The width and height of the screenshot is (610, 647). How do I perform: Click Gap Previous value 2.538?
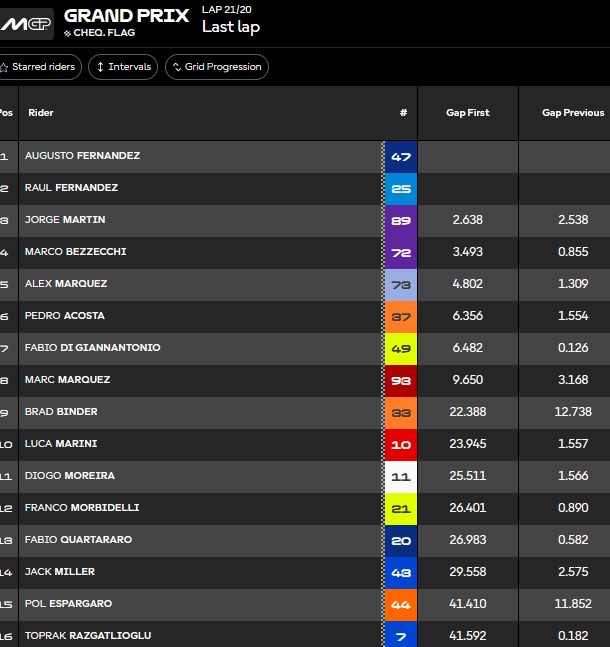pyautogui.click(x=573, y=220)
